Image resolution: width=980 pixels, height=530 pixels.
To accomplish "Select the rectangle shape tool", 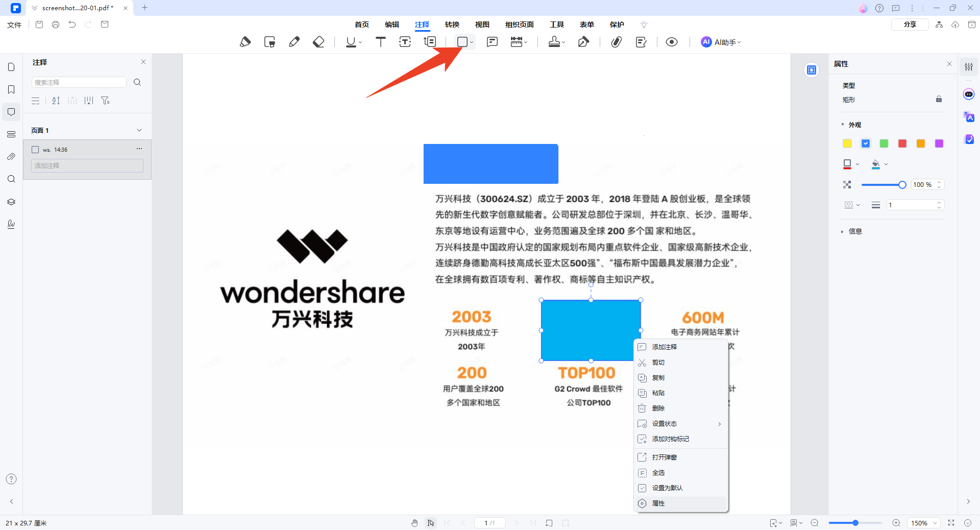I will [x=462, y=42].
